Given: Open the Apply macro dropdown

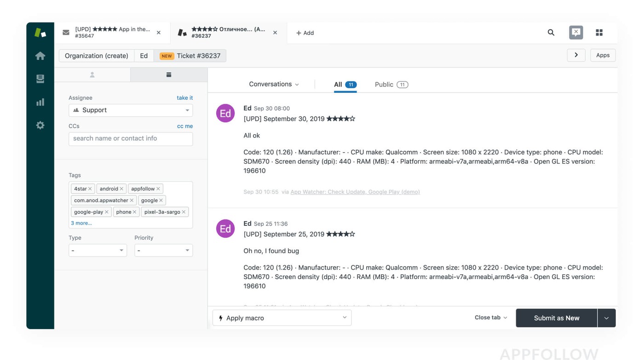Looking at the screenshot, I should click(x=282, y=318).
